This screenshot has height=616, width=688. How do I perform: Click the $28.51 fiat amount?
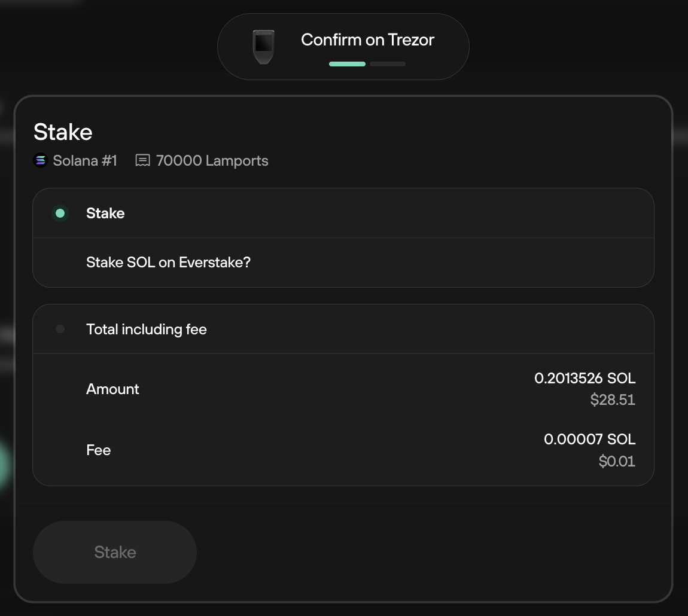click(x=613, y=400)
